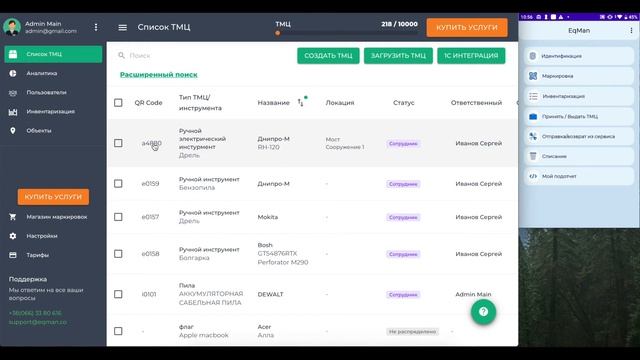Tap the Мой подотчет code icon in EqMan app

click(x=533, y=176)
